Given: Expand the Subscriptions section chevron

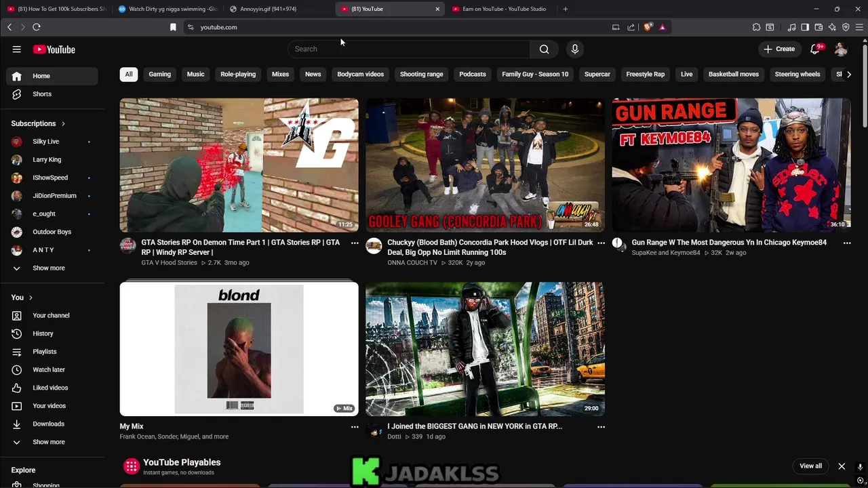Looking at the screenshot, I should (63, 124).
